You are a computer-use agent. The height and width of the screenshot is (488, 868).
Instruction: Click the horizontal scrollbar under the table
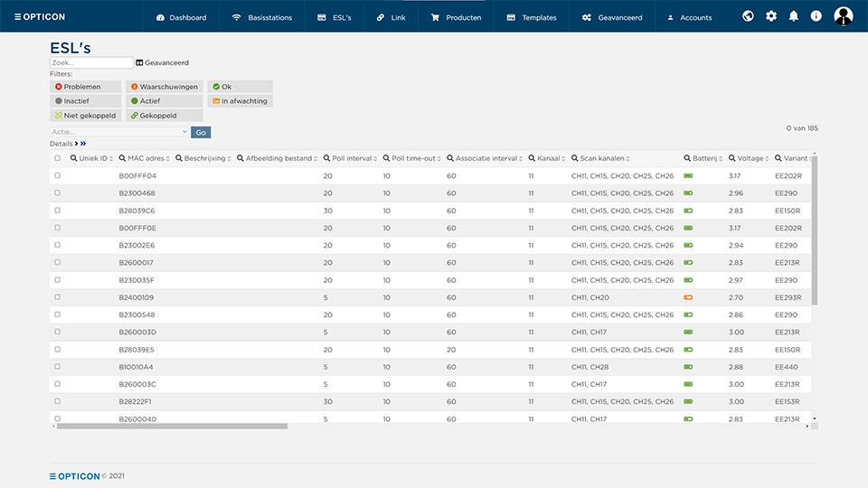coord(172,426)
